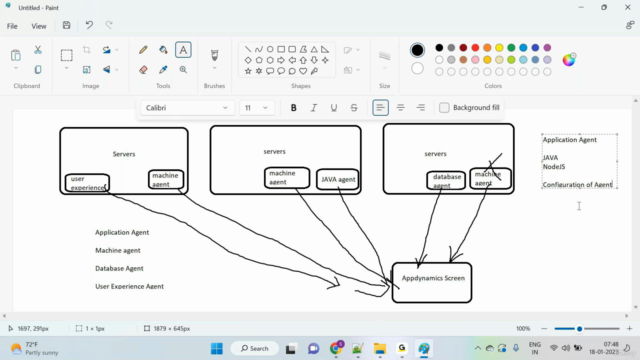Click the Rotate icon
640x360 pixels.
(x=107, y=50)
